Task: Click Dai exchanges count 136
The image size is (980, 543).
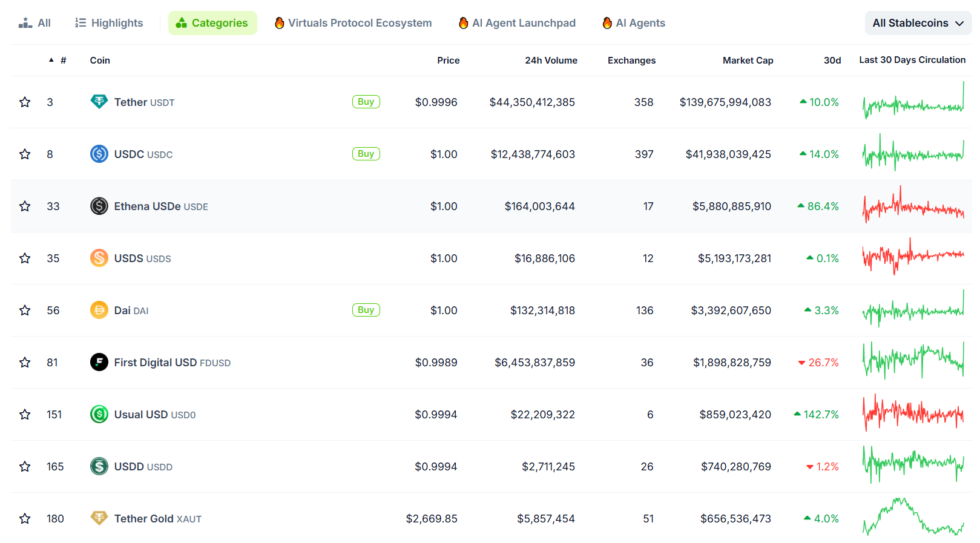Action: (x=645, y=311)
